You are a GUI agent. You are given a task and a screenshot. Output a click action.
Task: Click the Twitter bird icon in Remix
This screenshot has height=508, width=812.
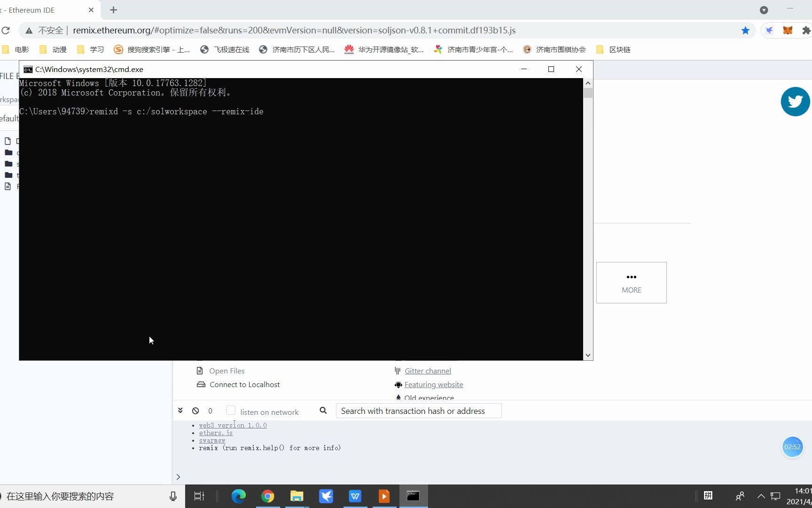[x=795, y=102]
